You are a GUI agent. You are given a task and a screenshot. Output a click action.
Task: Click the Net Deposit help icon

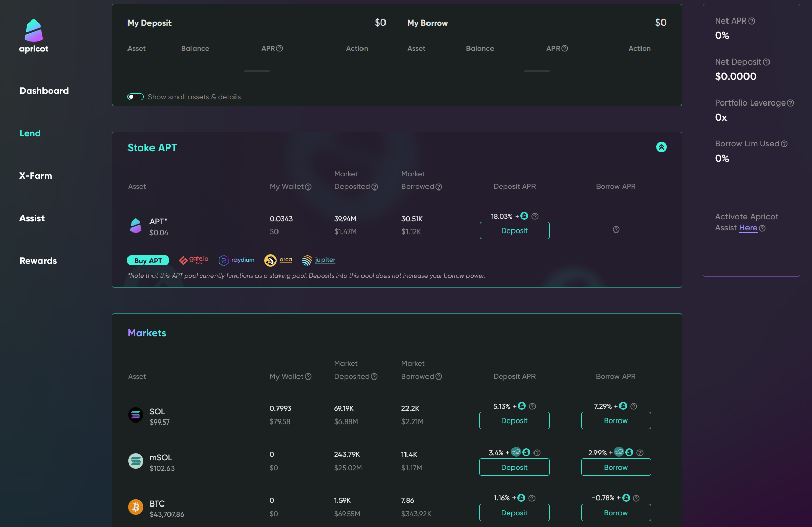point(766,62)
